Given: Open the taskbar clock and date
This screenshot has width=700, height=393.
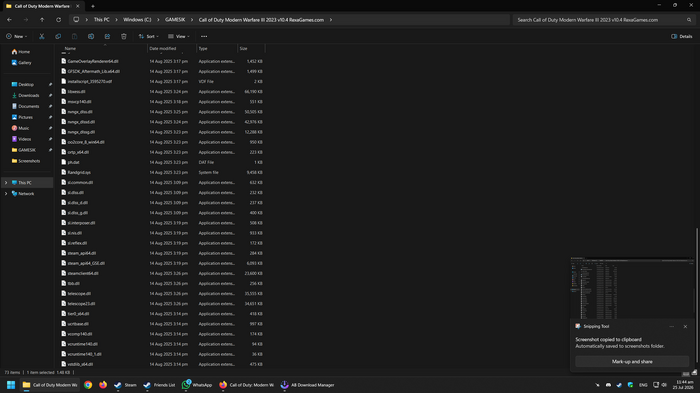Looking at the screenshot, I should (684, 385).
